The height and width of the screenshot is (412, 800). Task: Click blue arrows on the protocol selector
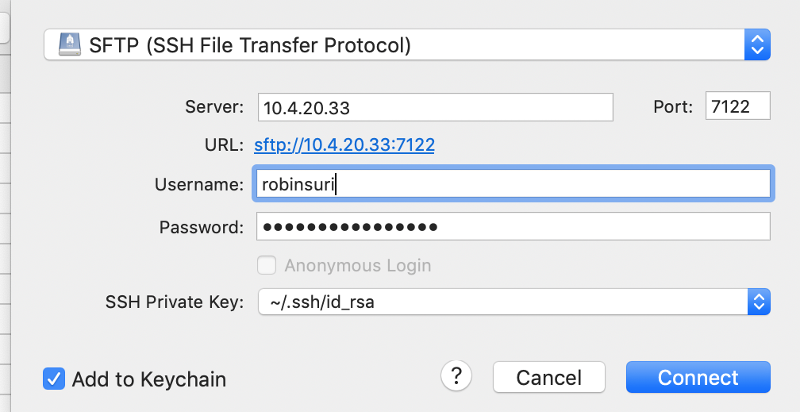pyautogui.click(x=757, y=44)
